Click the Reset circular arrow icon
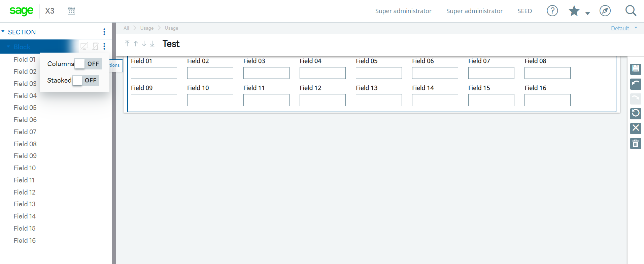 pos(636,113)
